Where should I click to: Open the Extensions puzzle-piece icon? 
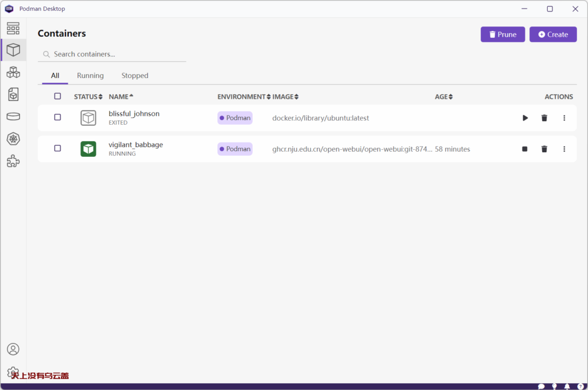[13, 161]
